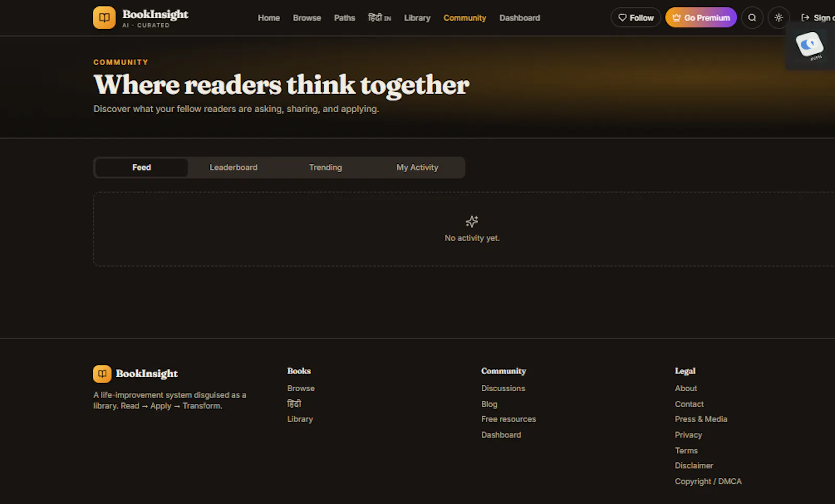The height and width of the screenshot is (504, 835).
Task: Switch to Hindi IN nav item
Action: point(379,18)
